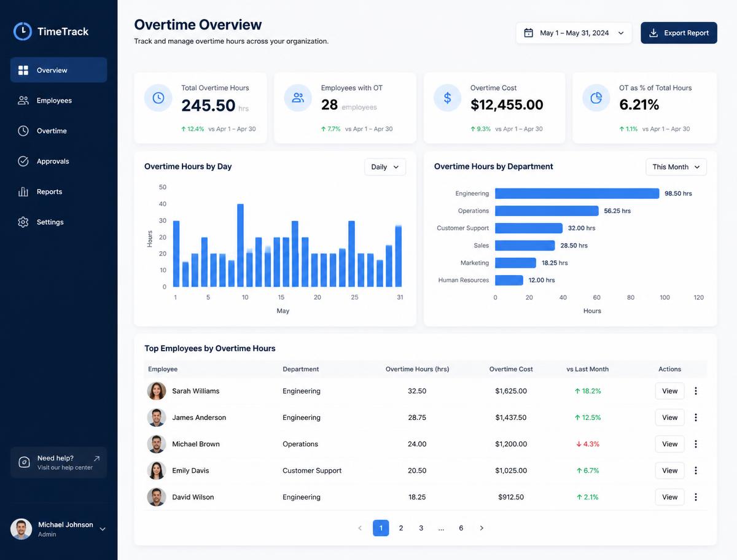737x560 pixels.
Task: Open the Approvals checkmark icon
Action: pos(23,161)
